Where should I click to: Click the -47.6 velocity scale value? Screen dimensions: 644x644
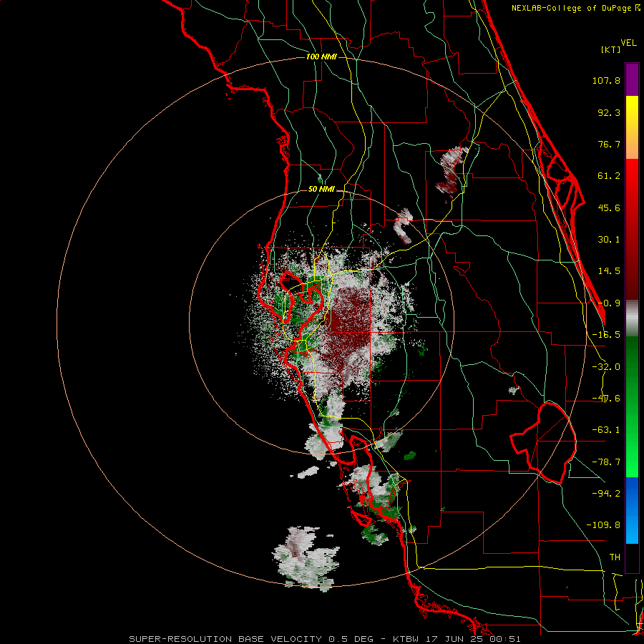click(606, 399)
